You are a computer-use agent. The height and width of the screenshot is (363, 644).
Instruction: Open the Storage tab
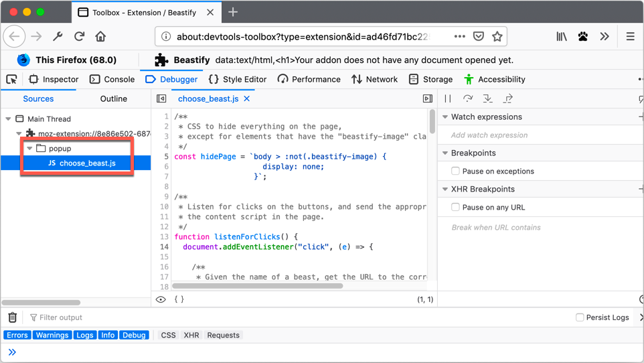click(x=431, y=79)
